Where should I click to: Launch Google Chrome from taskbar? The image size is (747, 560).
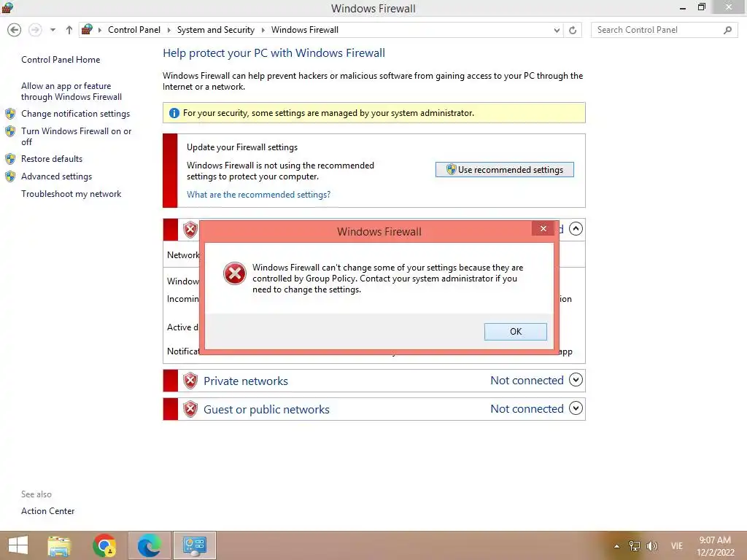click(104, 545)
